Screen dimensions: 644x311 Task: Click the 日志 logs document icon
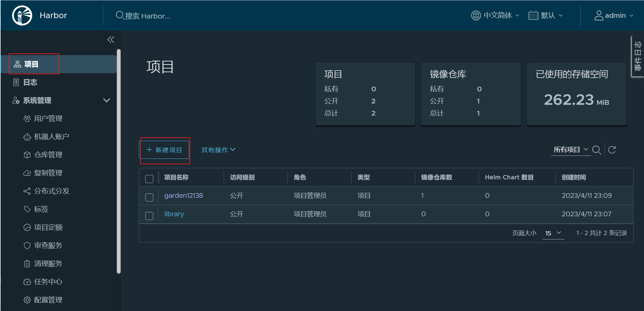point(16,82)
